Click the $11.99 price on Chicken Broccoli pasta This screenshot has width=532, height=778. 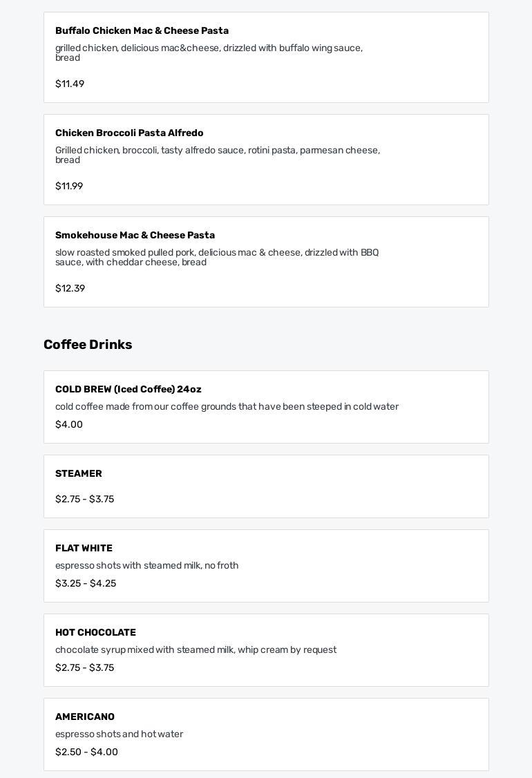pos(69,186)
